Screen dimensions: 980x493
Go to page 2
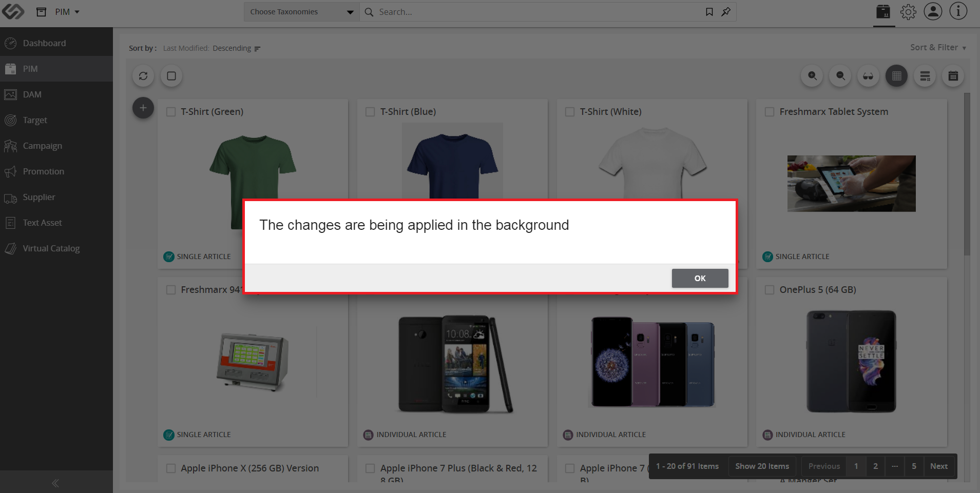[875, 466]
